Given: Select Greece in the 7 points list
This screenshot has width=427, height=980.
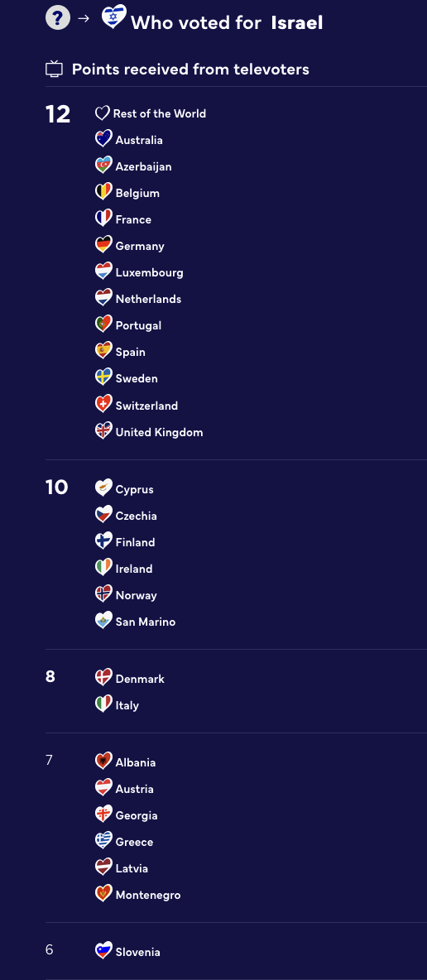Looking at the screenshot, I should pyautogui.click(x=134, y=842).
